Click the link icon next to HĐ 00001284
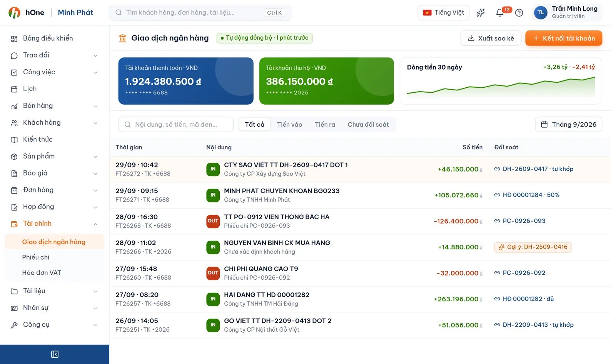The image size is (611, 364). pyautogui.click(x=497, y=195)
